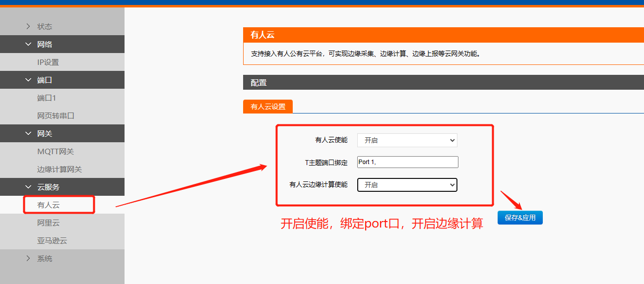Click the T主题端口绑定 input field
Screen dimensions: 644x284
(x=407, y=162)
